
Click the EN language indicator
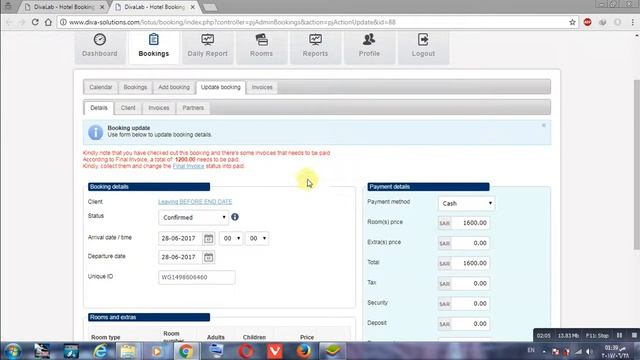[531, 350]
